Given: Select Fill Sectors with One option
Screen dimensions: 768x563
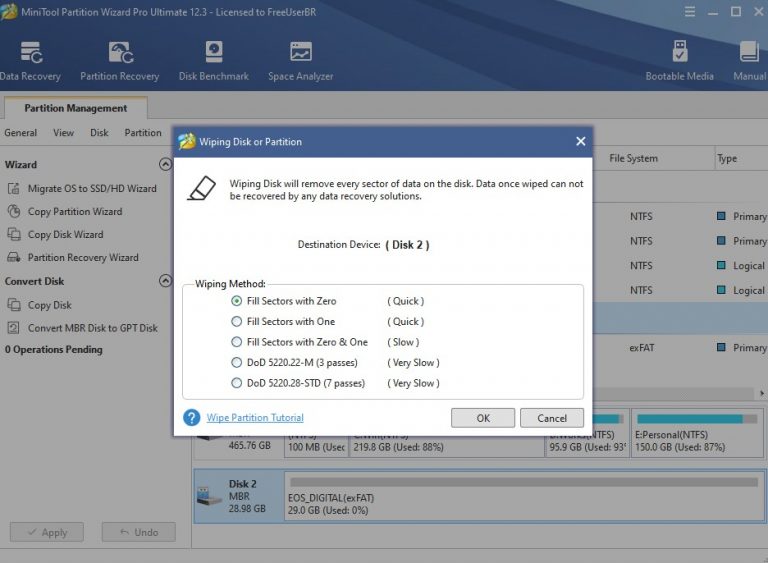Looking at the screenshot, I should (x=237, y=322).
